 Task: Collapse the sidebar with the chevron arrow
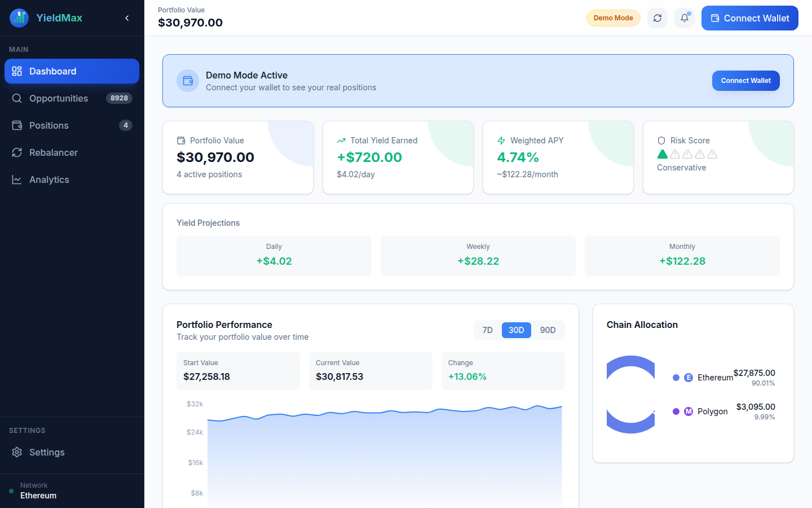(127, 17)
